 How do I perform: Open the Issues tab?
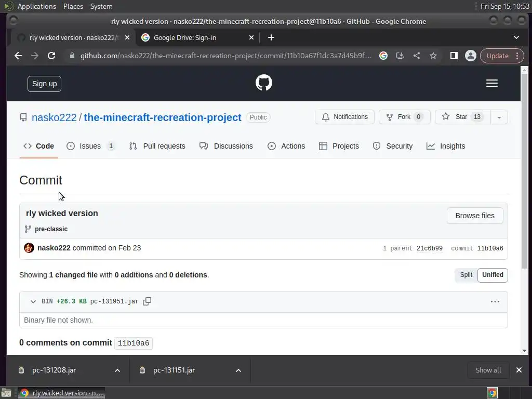[x=90, y=146]
